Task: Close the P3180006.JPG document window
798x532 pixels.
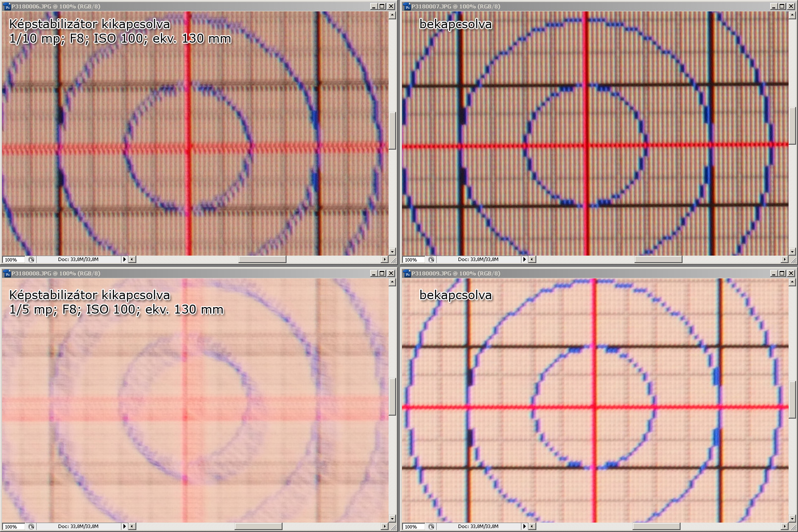Action: pos(391,6)
